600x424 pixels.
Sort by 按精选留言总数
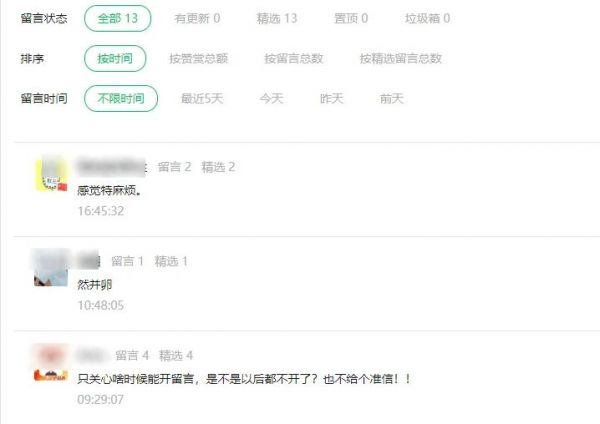(401, 59)
